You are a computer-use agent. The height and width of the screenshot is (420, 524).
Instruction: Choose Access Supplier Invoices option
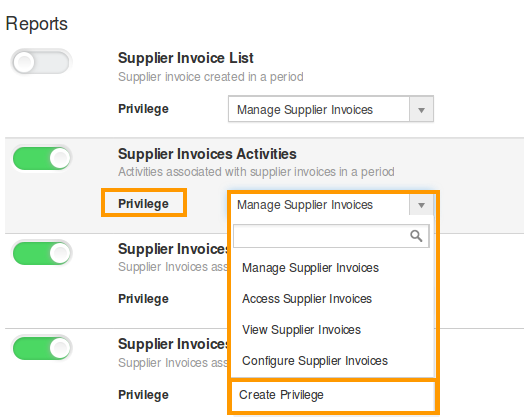coord(307,299)
